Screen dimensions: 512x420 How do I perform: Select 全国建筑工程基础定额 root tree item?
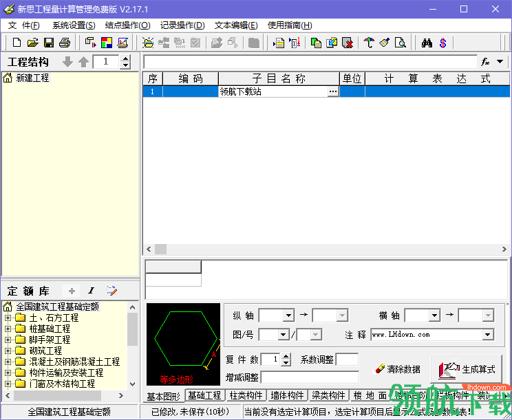tap(57, 307)
